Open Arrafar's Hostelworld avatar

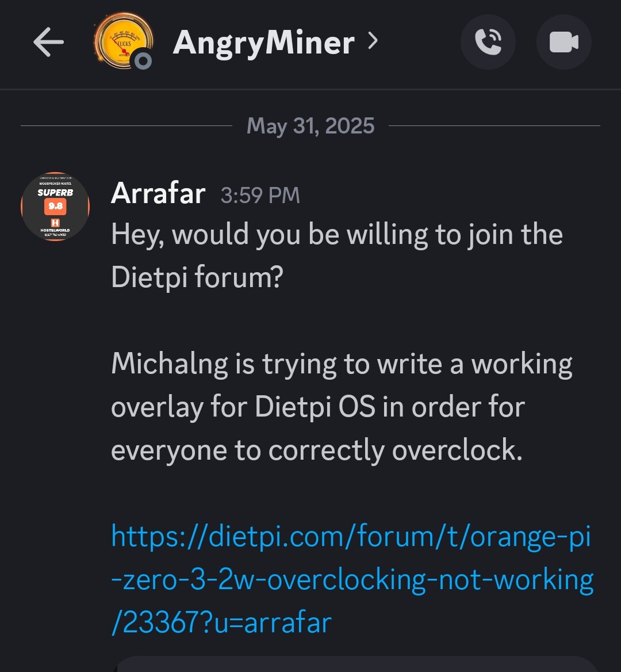coord(55,207)
